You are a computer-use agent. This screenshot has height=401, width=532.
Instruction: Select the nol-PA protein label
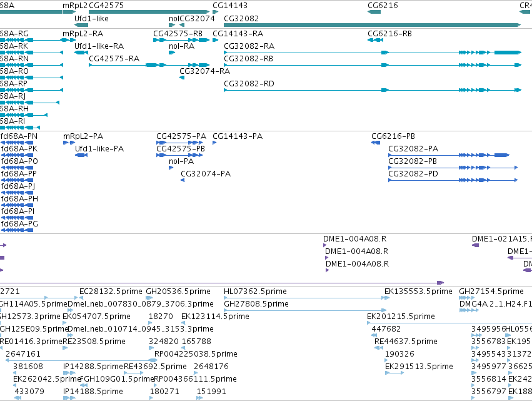pyautogui.click(x=181, y=161)
